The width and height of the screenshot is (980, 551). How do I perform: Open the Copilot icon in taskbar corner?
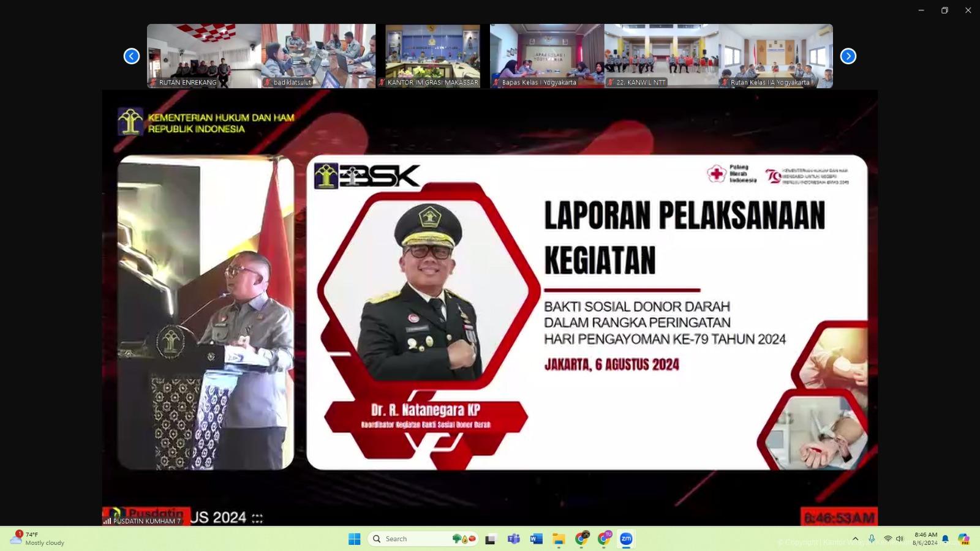click(x=964, y=539)
